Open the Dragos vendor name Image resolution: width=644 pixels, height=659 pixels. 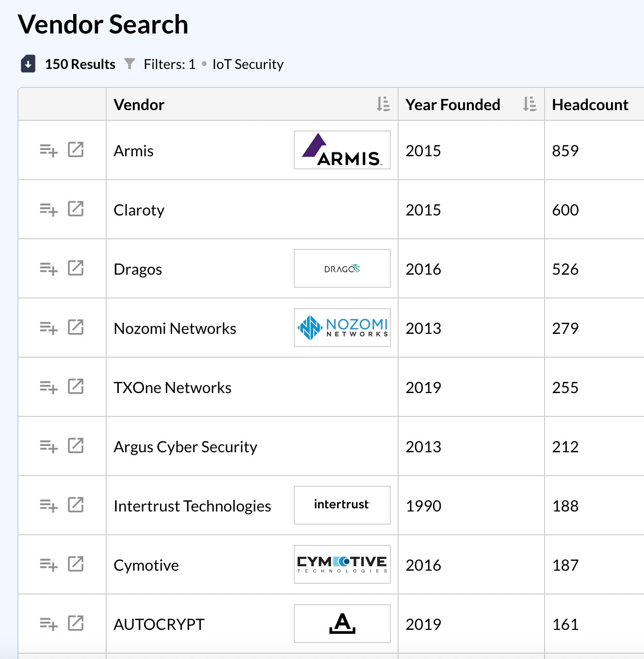(138, 269)
